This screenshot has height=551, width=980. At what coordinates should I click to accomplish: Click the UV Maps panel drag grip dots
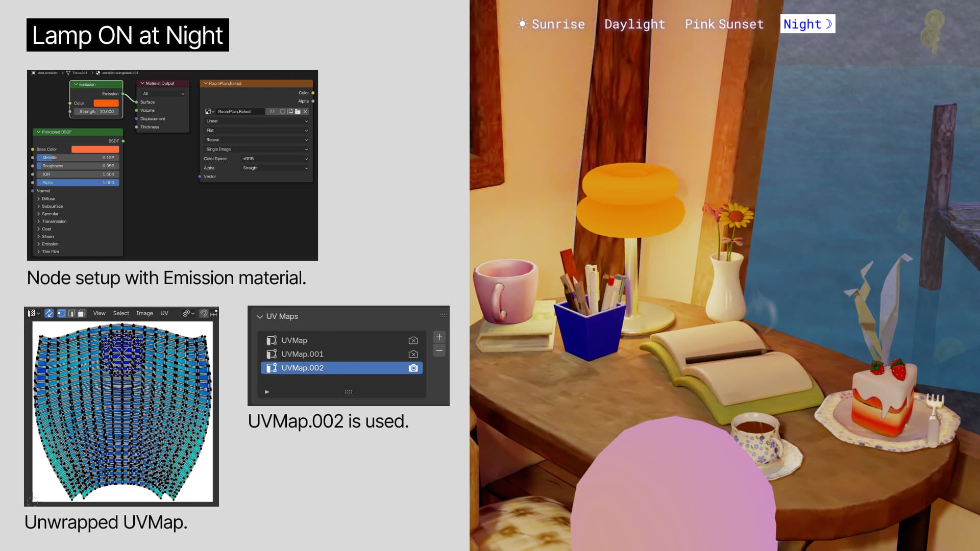click(443, 316)
